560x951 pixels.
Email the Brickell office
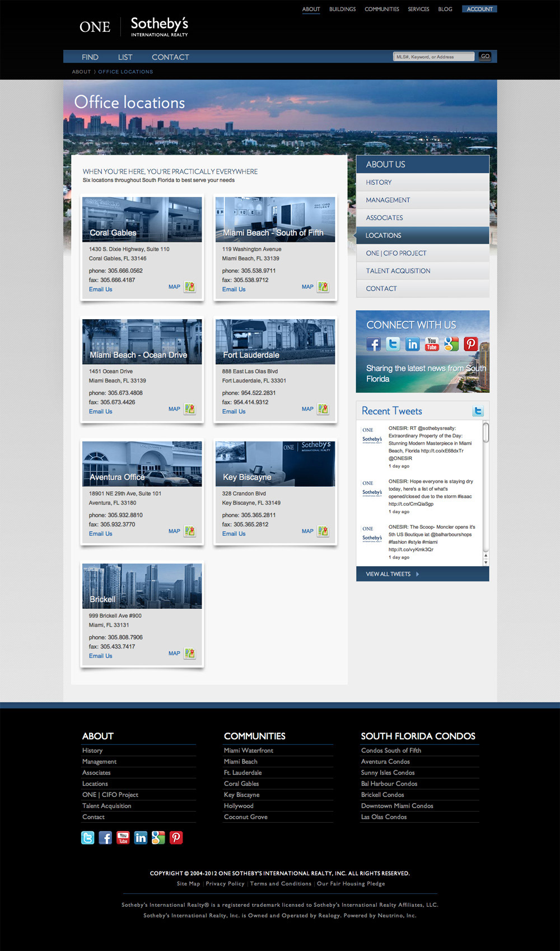point(100,656)
